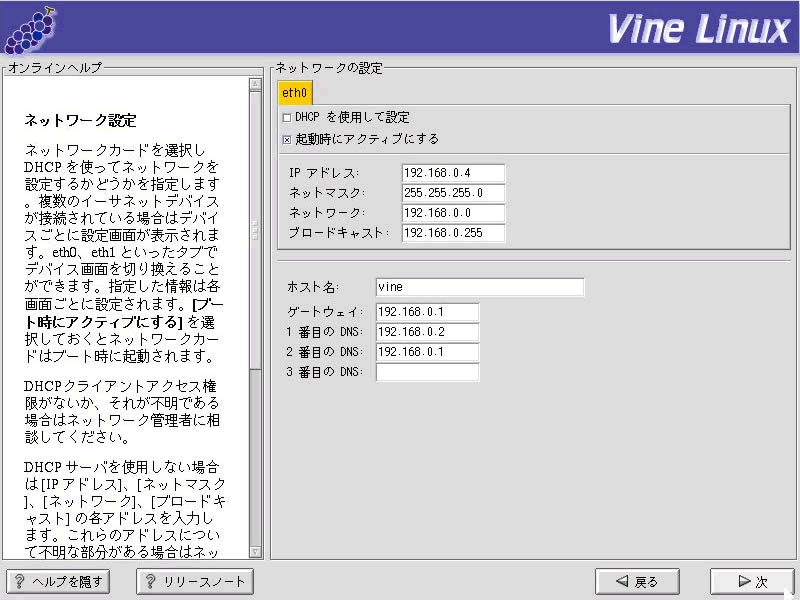Screen dimensions: 800x600
Task: Click the ブロードキャスト input field
Action: [x=453, y=233]
